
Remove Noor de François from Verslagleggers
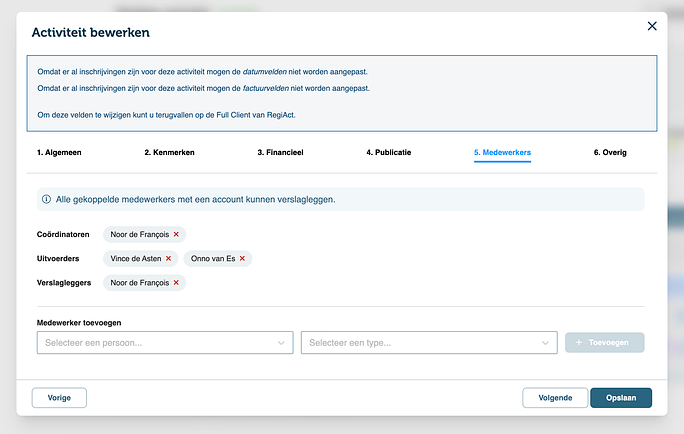(176, 282)
